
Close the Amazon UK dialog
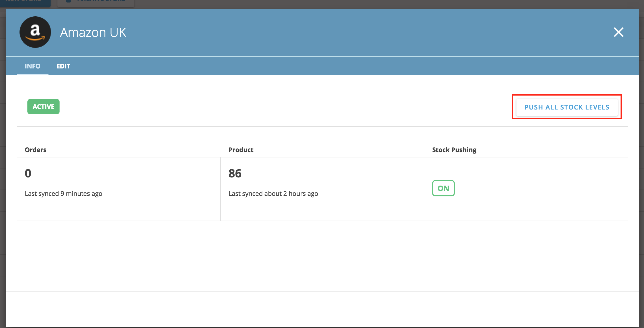coord(618,32)
